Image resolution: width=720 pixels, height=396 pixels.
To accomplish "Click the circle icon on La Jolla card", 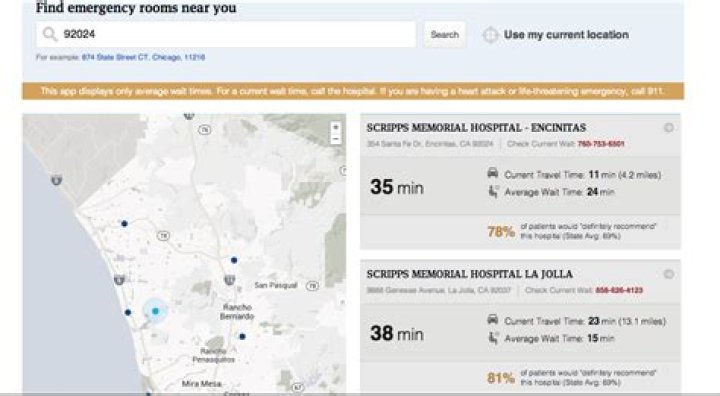I will pyautogui.click(x=669, y=274).
